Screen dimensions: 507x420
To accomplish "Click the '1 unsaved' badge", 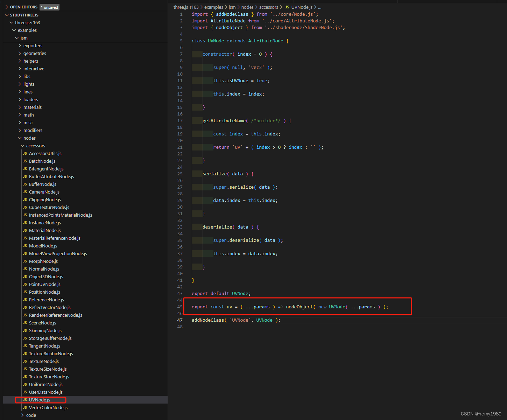I will pos(49,7).
